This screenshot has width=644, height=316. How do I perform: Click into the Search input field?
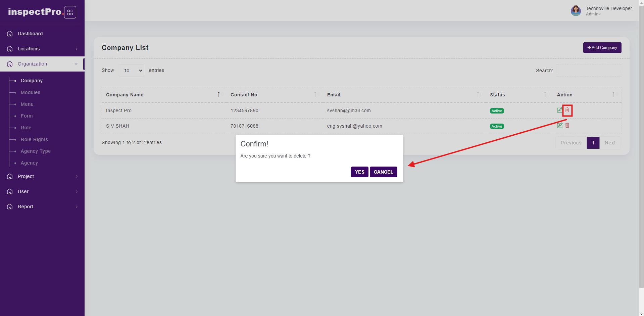(589, 71)
